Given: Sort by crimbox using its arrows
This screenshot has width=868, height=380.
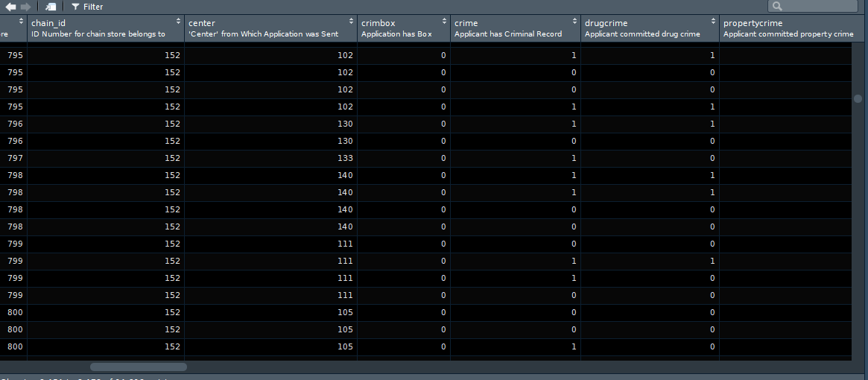Looking at the screenshot, I should tap(445, 21).
